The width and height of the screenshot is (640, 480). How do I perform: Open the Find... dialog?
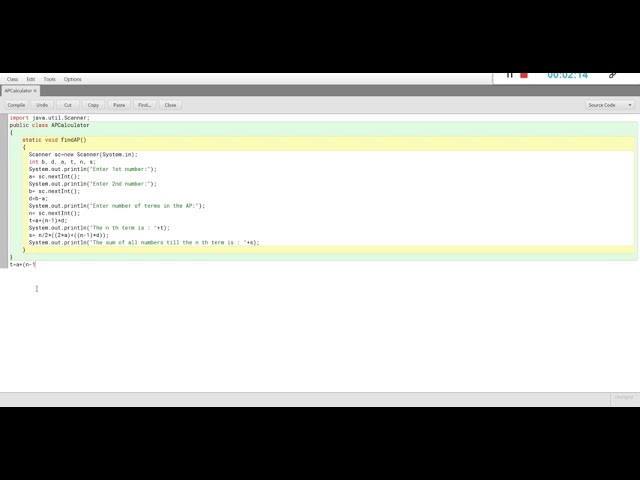[x=144, y=105]
